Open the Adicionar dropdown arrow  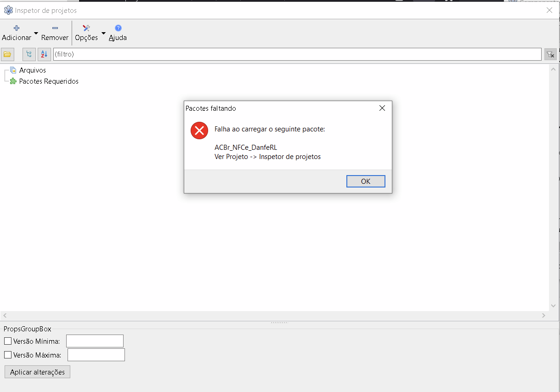point(36,34)
